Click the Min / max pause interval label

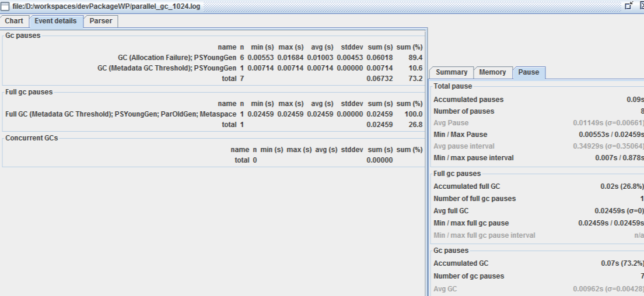click(x=474, y=158)
